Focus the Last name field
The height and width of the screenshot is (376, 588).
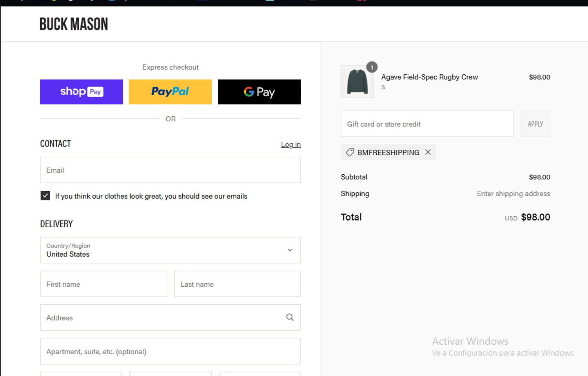[x=238, y=284]
